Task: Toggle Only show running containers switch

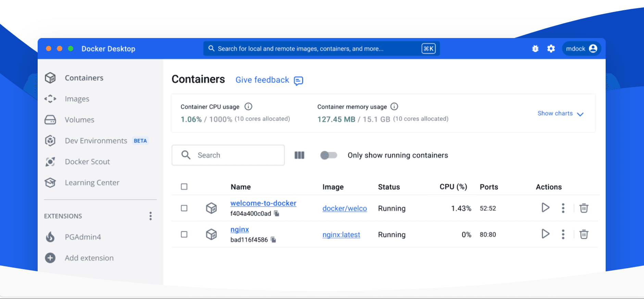Action: point(329,155)
